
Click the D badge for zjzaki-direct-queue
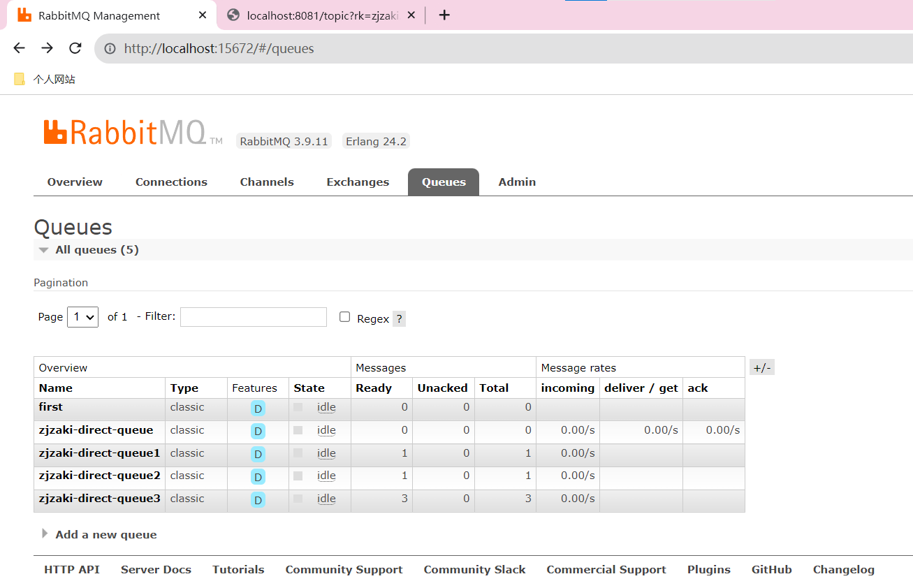pos(258,432)
